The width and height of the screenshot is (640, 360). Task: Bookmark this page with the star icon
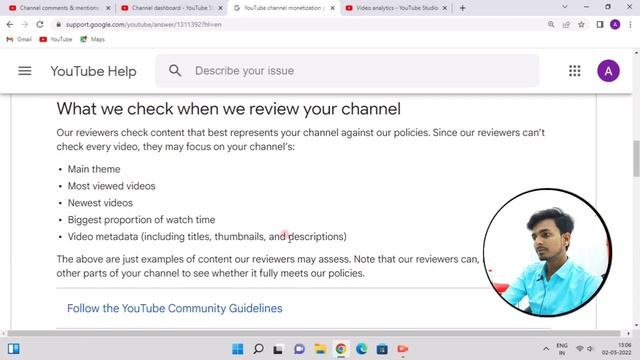[581, 24]
